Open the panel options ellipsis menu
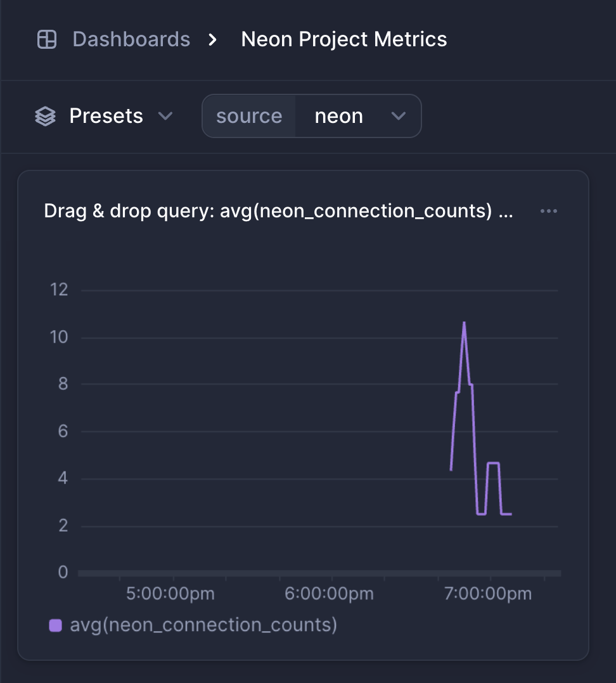The height and width of the screenshot is (683, 616). pyautogui.click(x=549, y=211)
